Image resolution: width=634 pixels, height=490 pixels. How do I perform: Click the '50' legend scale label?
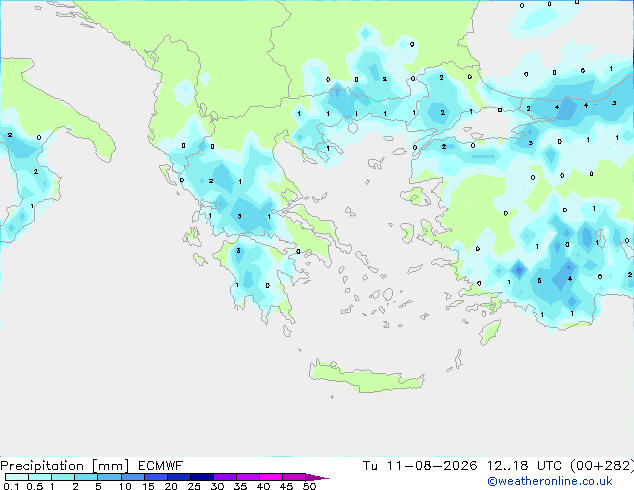(310, 486)
